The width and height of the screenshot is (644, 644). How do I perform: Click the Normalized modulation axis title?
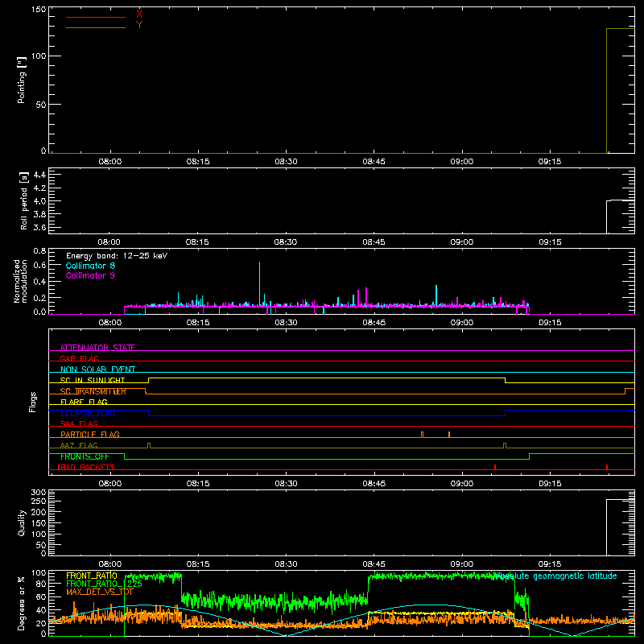(x=20, y=281)
